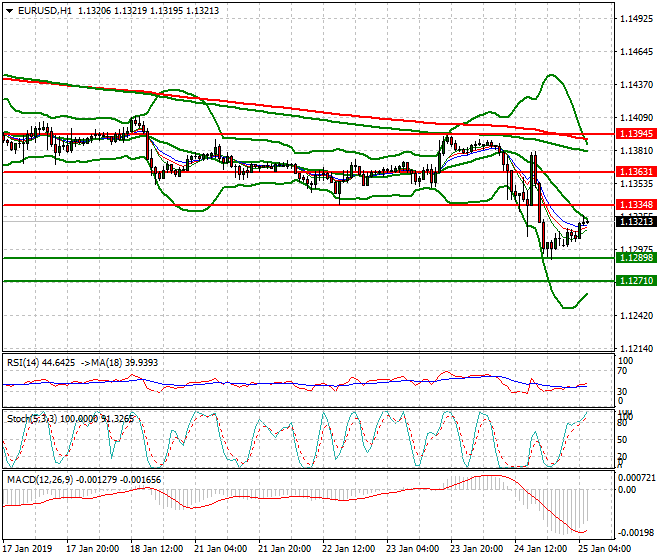Click the 1.14090 price scale value
Image resolution: width=660 pixels, height=560 pixels.
(636, 118)
